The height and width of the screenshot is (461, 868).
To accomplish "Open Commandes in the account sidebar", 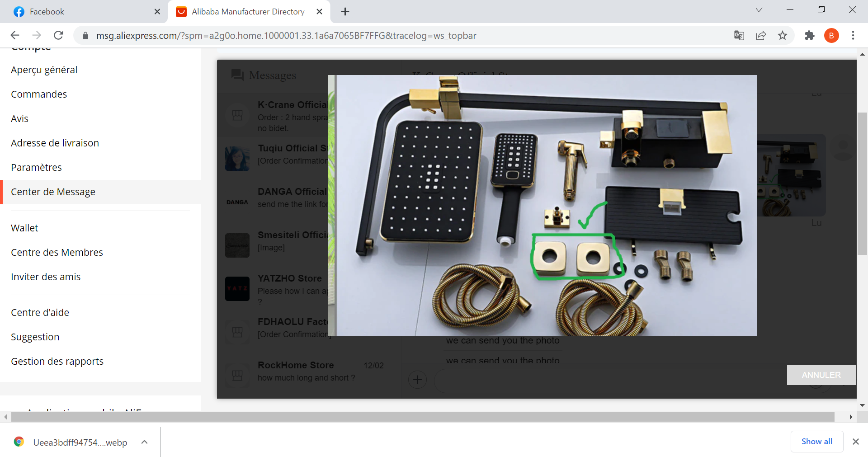I will (x=39, y=94).
